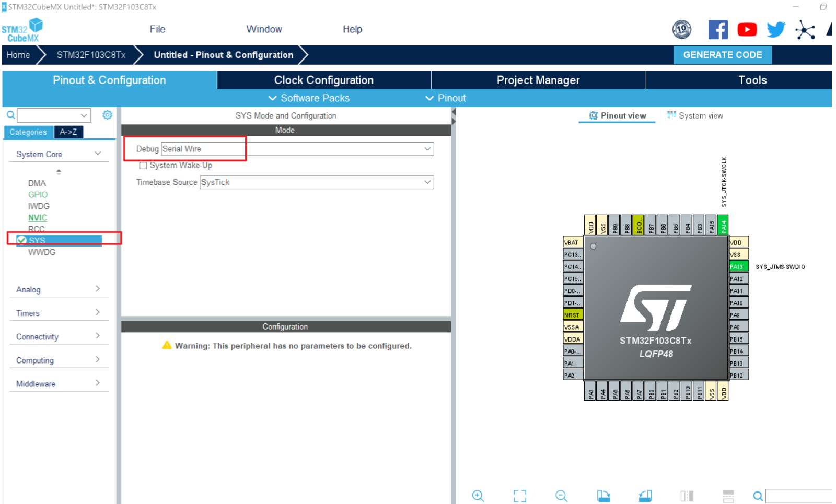836x504 pixels.
Task: Select the Categories list tab
Action: [x=28, y=132]
